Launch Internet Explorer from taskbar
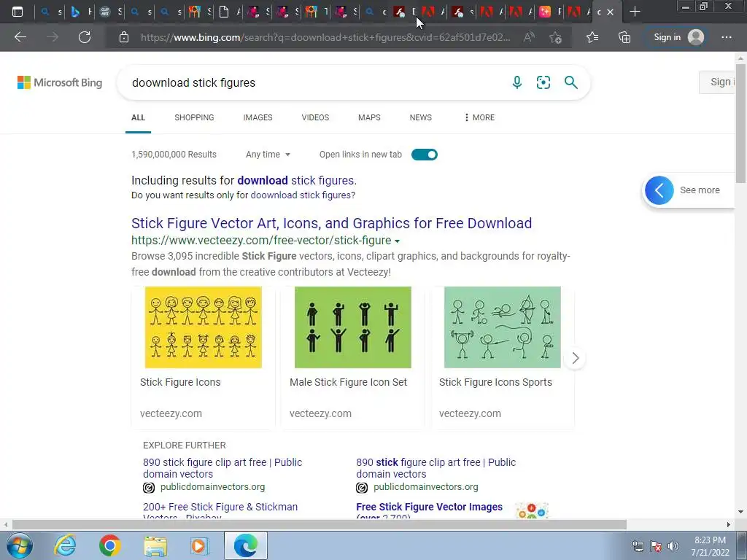The image size is (747, 560). (65, 545)
